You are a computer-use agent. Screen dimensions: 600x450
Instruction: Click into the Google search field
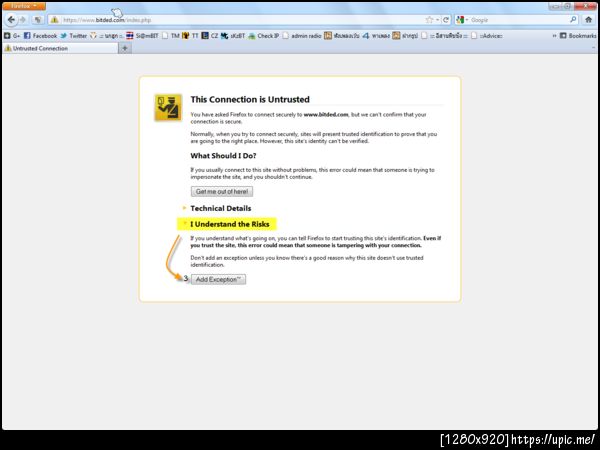click(518, 20)
